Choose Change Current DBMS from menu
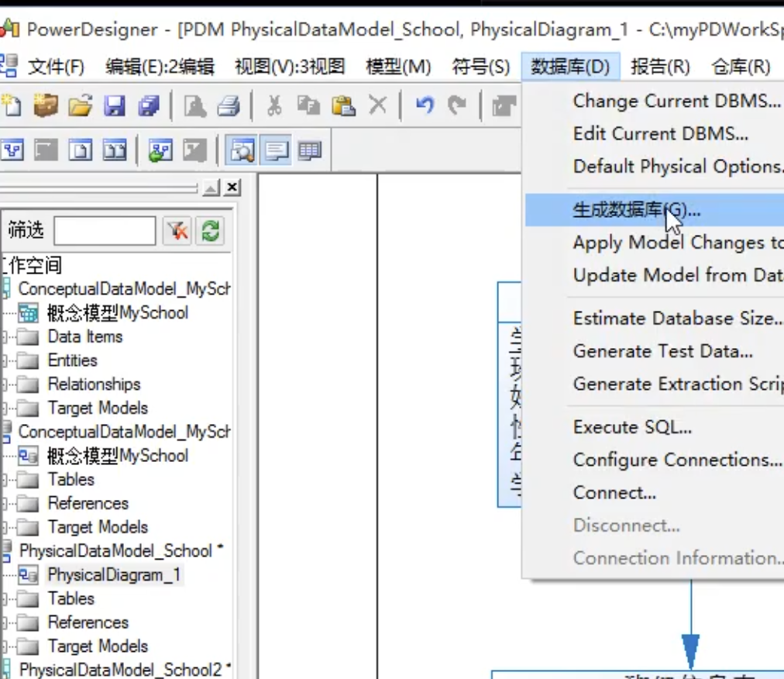The image size is (784, 679). (x=655, y=101)
